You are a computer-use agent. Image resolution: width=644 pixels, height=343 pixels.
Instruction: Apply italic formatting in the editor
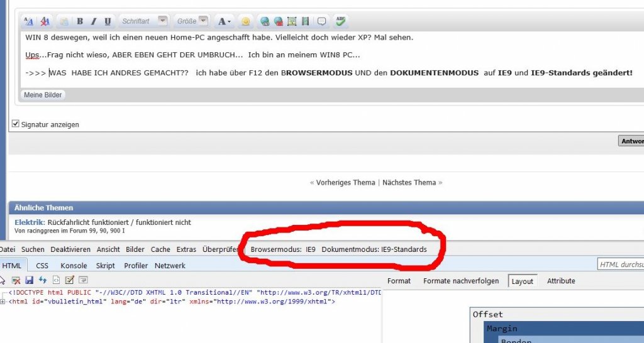(94, 21)
